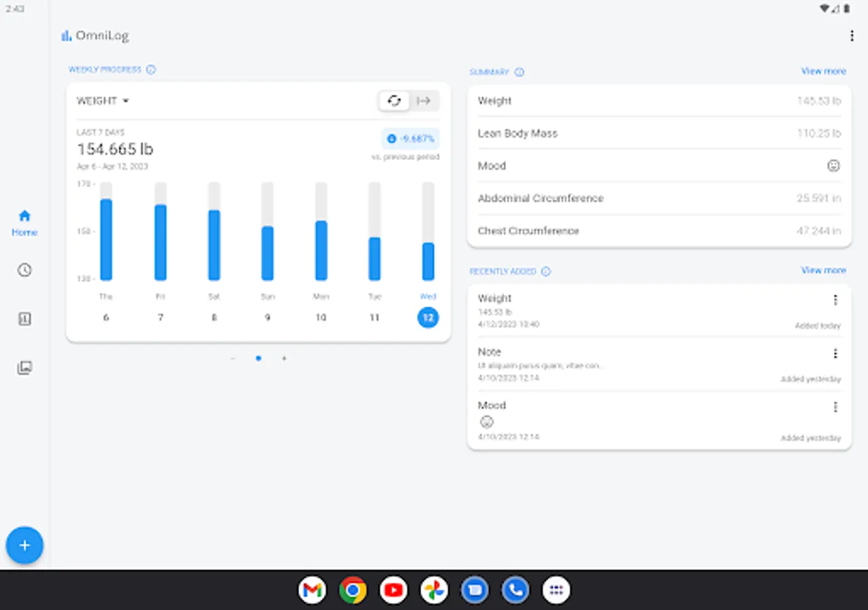868x610 pixels.
Task: Open Lean Body Mass summary row
Action: coord(659,134)
